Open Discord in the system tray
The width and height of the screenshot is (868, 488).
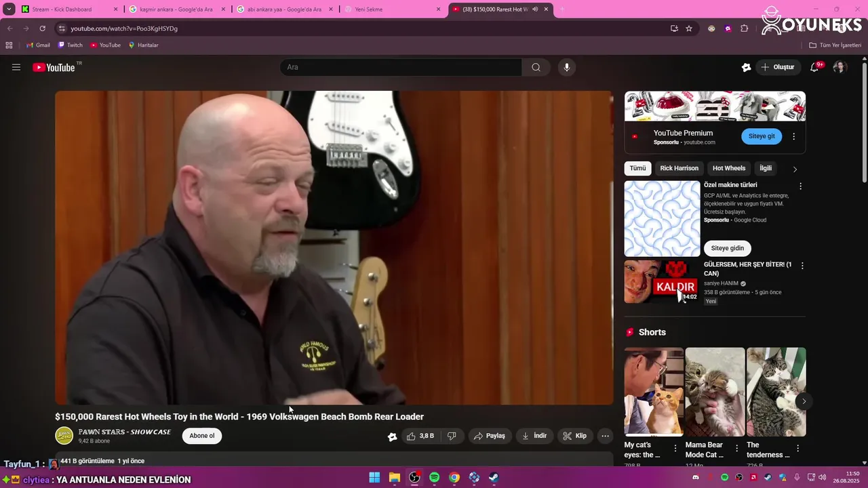coord(695,478)
